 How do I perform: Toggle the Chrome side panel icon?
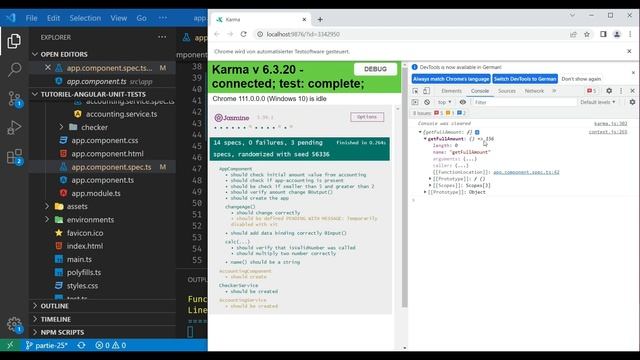pos(603,34)
